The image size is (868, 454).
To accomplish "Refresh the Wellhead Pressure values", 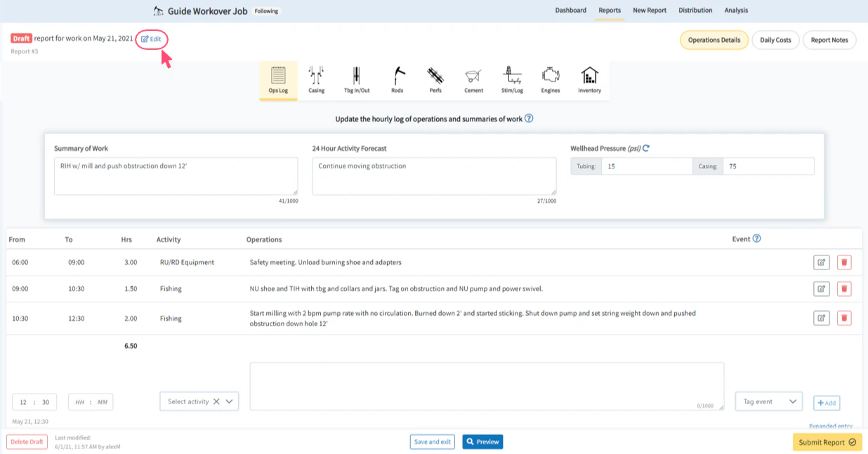I will pyautogui.click(x=646, y=148).
